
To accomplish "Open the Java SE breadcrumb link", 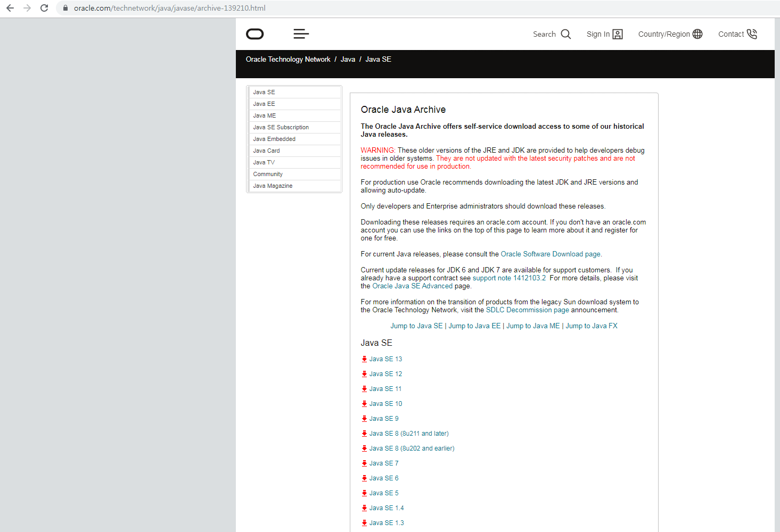I will [x=378, y=59].
